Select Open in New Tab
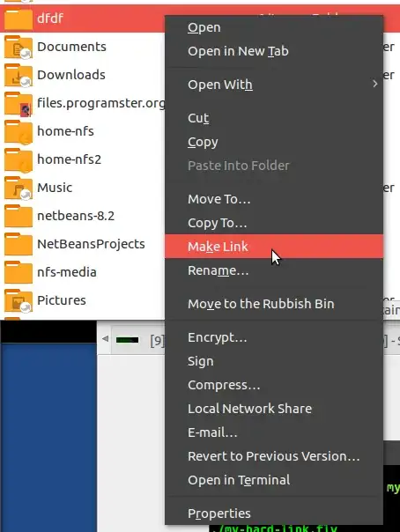Screen dimensions: 400x532 pyautogui.click(x=274, y=51)
